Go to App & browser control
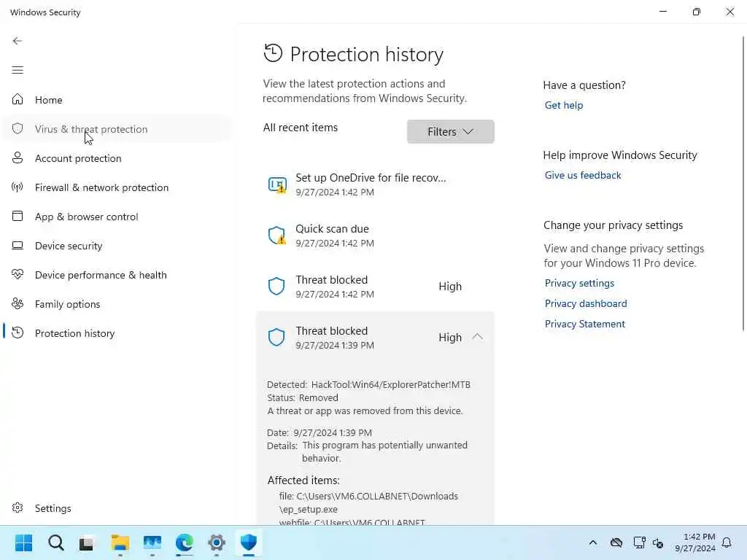The height and width of the screenshot is (560, 747). click(x=86, y=217)
